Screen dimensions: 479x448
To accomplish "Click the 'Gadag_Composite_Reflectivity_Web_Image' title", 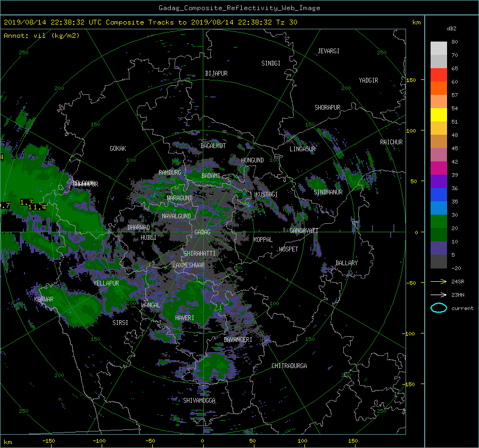I will (239, 8).
